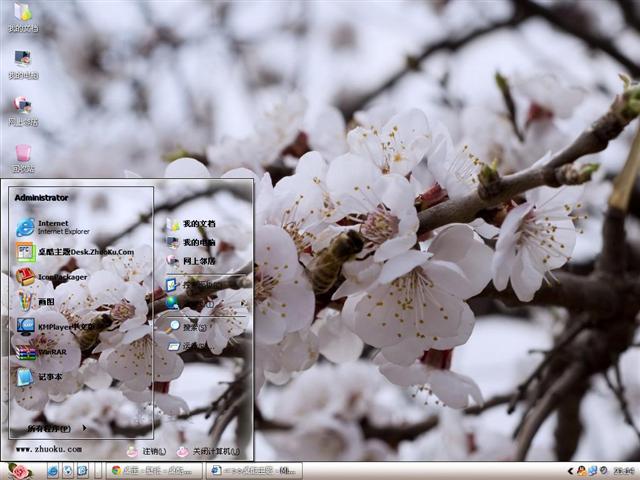This screenshot has width=640, height=480.
Task: Launch 记事本 (Notepad) from the Start menu
Action: [48, 377]
